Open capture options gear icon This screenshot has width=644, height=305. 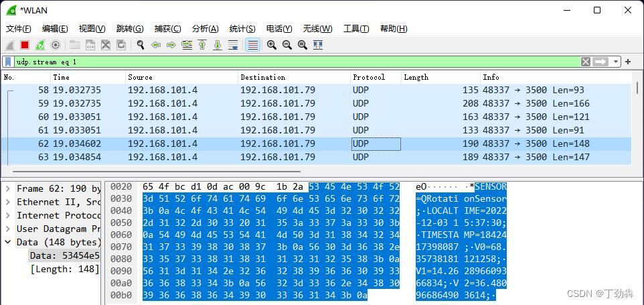click(56, 45)
